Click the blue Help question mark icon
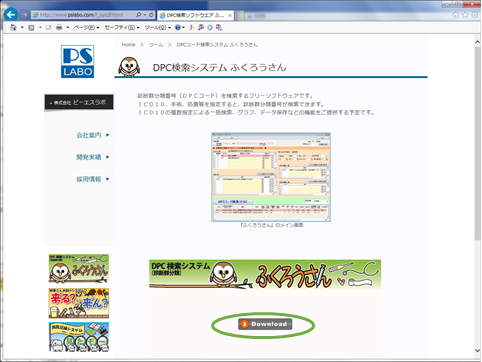 [178, 27]
